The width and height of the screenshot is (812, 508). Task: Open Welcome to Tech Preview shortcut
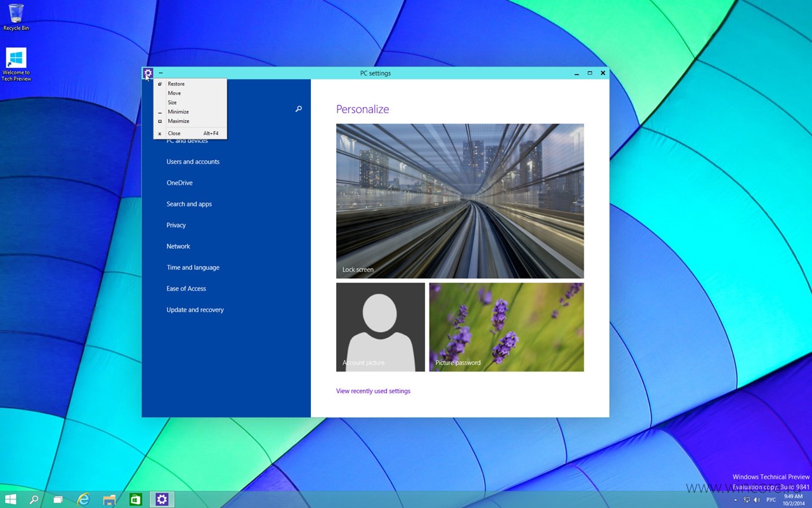pos(16,64)
